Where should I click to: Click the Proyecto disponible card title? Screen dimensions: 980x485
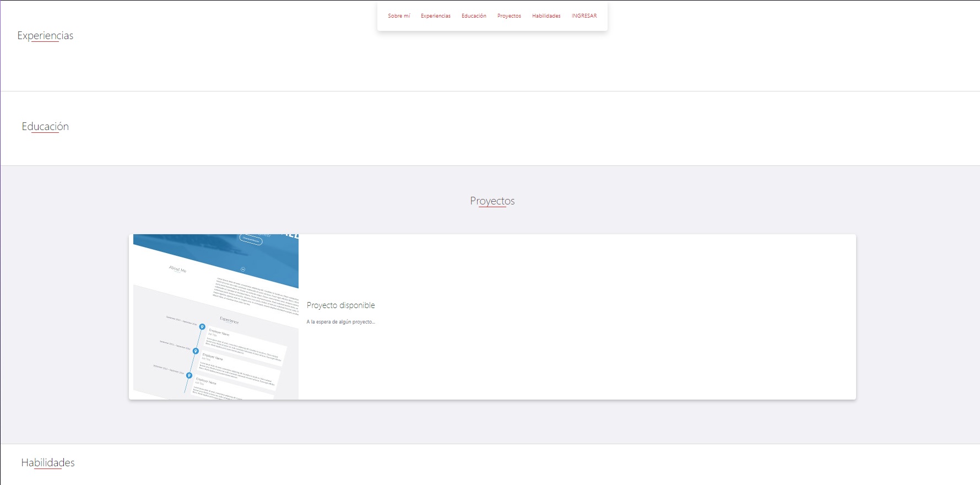tap(340, 305)
